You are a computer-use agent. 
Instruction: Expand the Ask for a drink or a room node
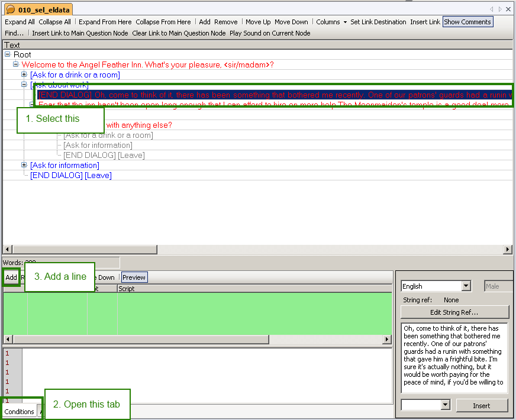24,75
